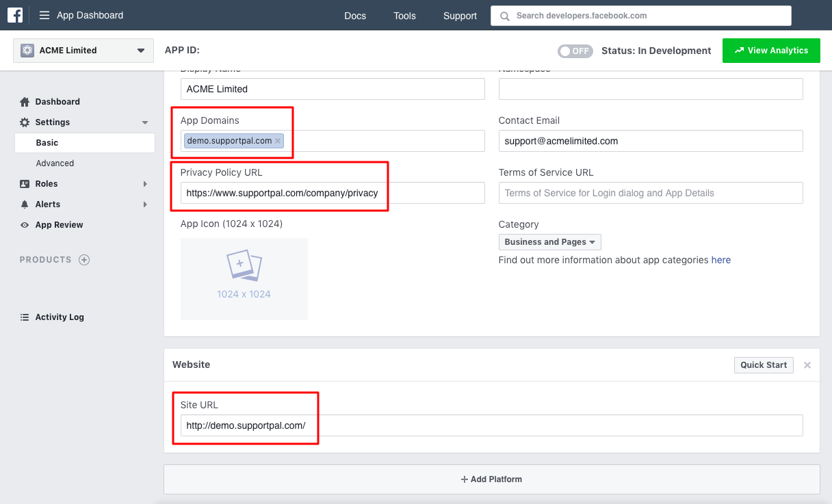Follow the app categories 'here' link
The height and width of the screenshot is (504, 832).
[x=721, y=260]
